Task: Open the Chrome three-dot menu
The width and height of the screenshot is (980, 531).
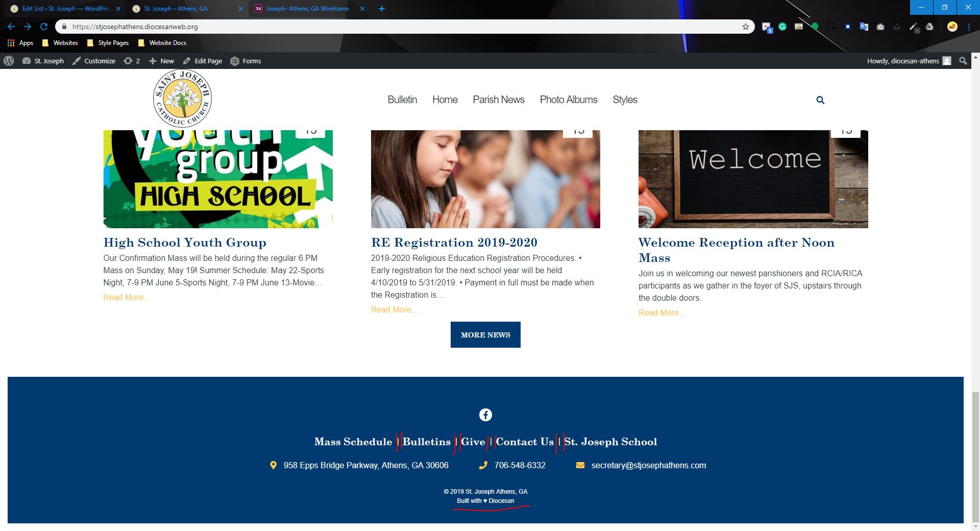Action: click(969, 27)
